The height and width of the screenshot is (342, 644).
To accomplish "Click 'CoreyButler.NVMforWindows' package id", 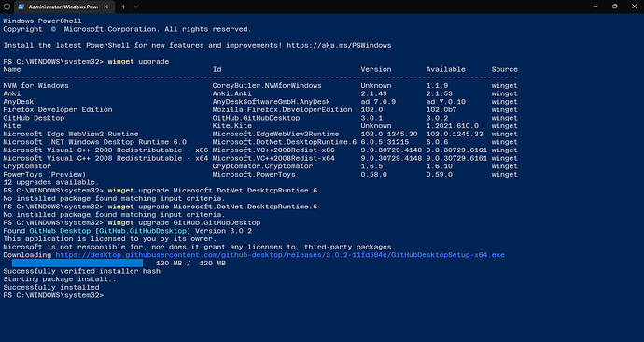I will click(267, 86).
